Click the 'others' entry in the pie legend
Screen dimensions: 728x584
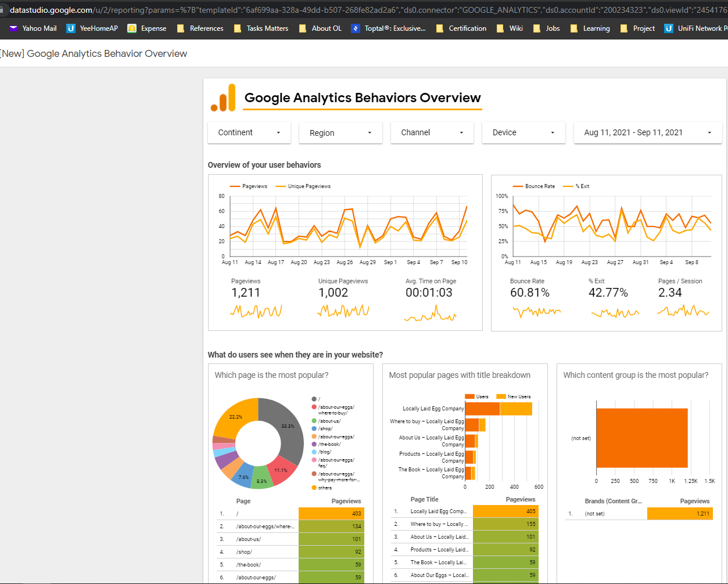point(322,488)
